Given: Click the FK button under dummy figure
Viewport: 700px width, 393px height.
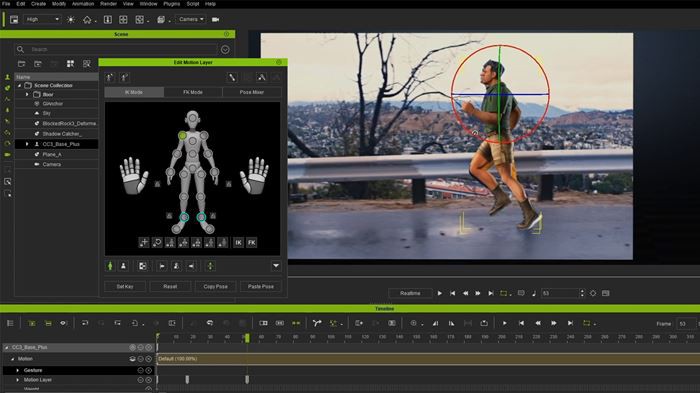Looking at the screenshot, I should click(x=252, y=242).
